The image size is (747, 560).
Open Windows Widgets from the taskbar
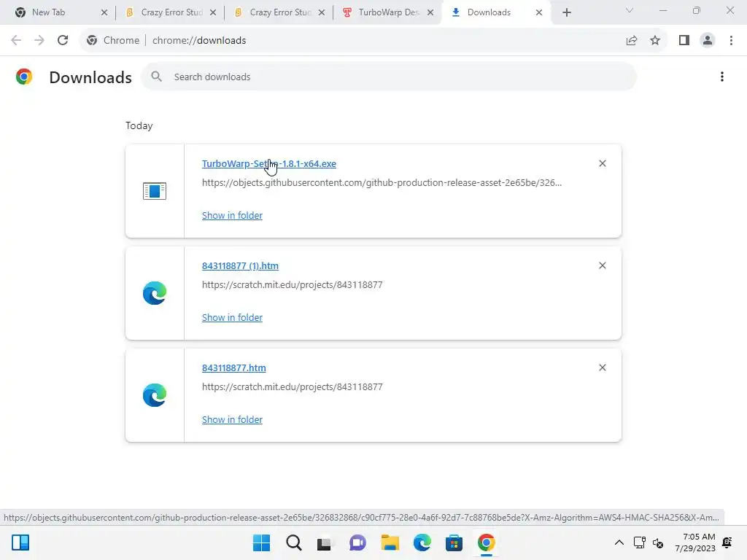point(20,542)
